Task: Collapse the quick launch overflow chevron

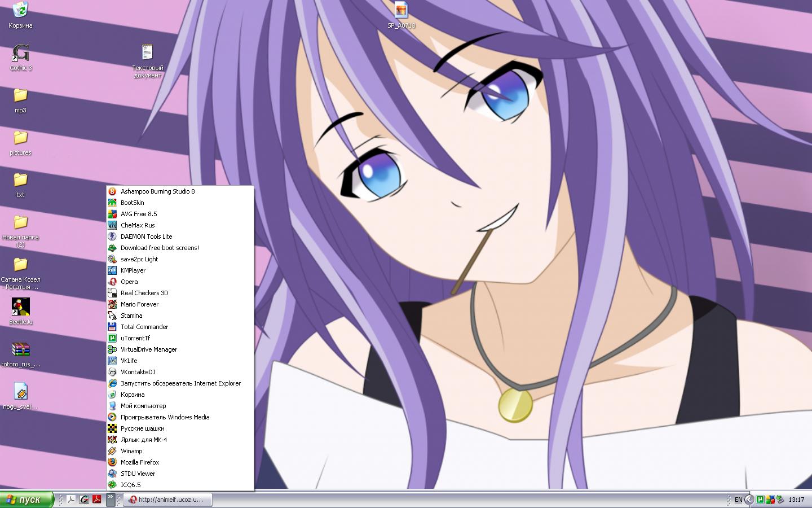Action: tap(111, 498)
